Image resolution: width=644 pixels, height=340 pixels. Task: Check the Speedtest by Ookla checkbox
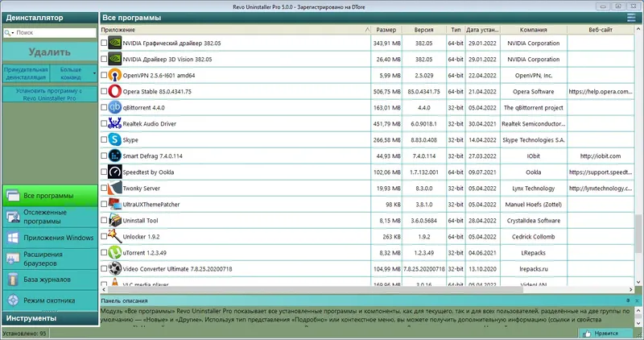(x=104, y=172)
